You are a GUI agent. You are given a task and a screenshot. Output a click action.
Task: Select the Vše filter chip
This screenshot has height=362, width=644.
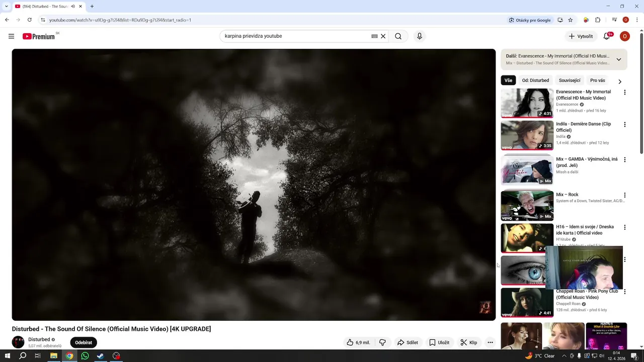coord(508,80)
